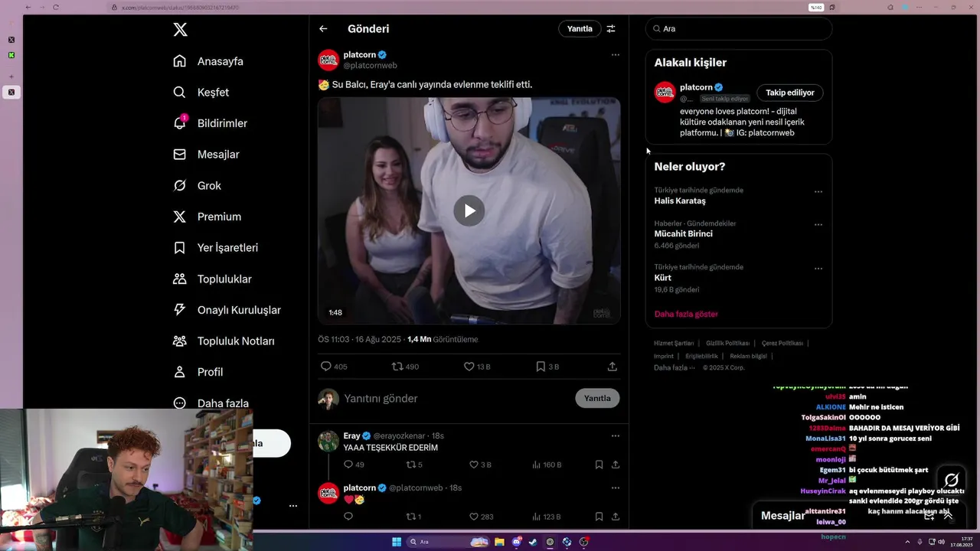The width and height of the screenshot is (980, 551).
Task: Open Anasayfa home page
Action: [208, 61]
